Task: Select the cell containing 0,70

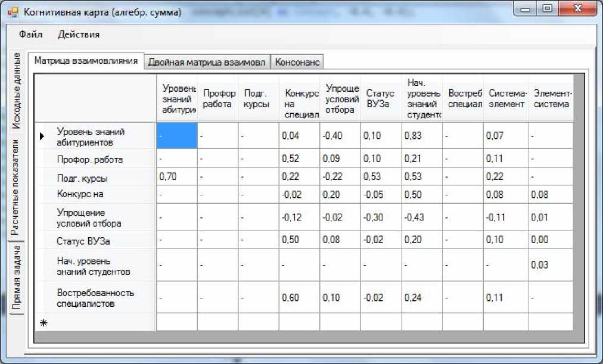Action: [x=176, y=177]
